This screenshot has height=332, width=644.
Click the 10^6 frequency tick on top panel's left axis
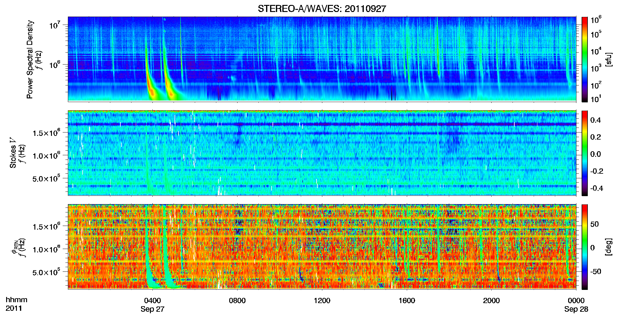55,65
